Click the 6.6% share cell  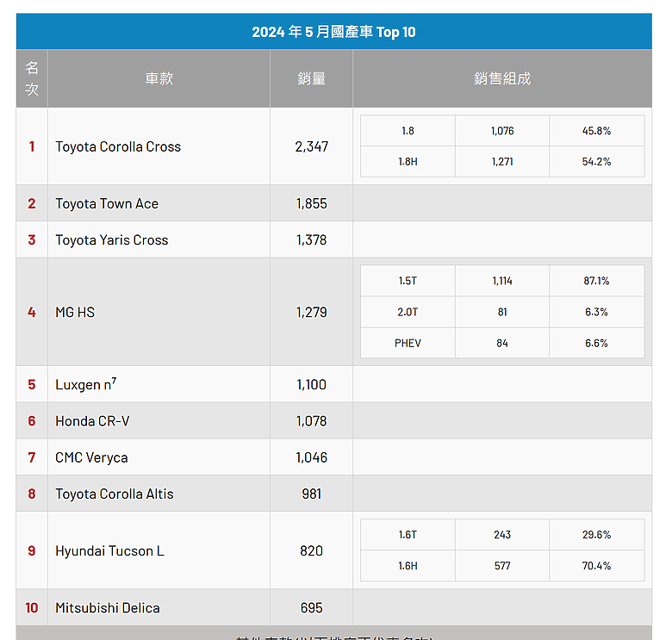[596, 343]
